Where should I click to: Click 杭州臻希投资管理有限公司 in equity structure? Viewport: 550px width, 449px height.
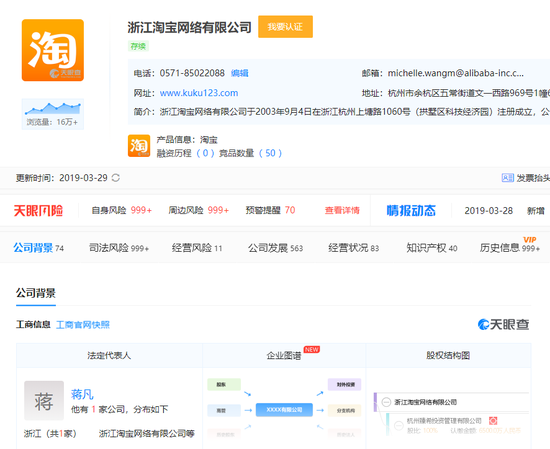444,421
